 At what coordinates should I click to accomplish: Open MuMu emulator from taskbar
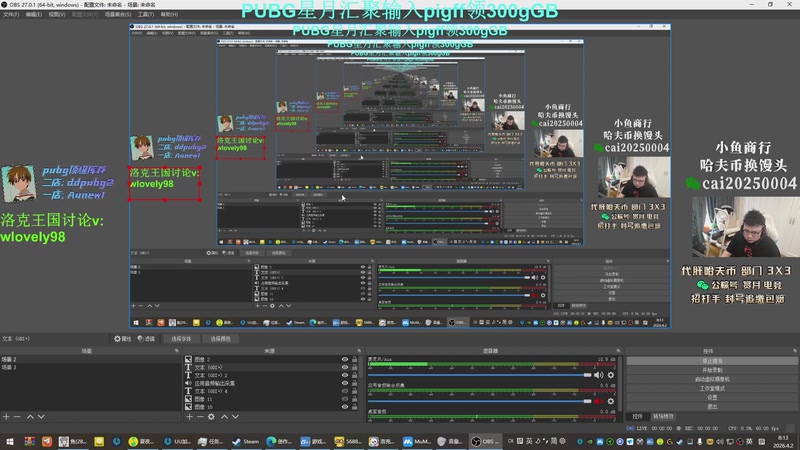[417, 441]
